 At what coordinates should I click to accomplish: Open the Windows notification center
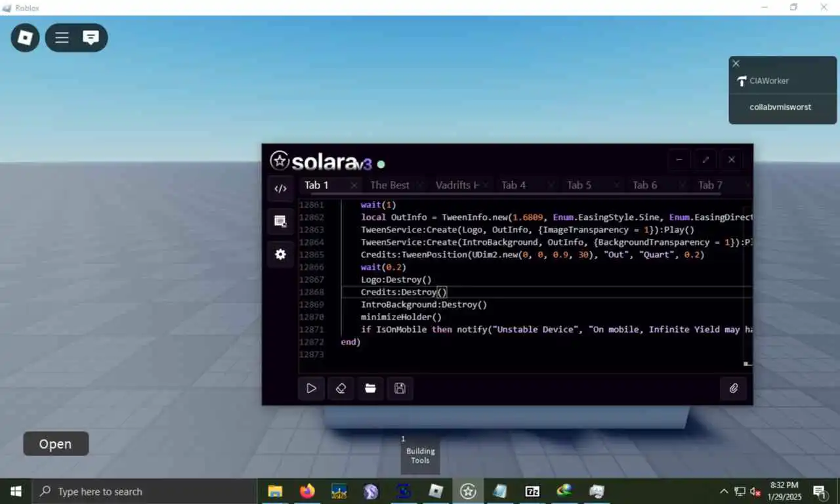820,492
